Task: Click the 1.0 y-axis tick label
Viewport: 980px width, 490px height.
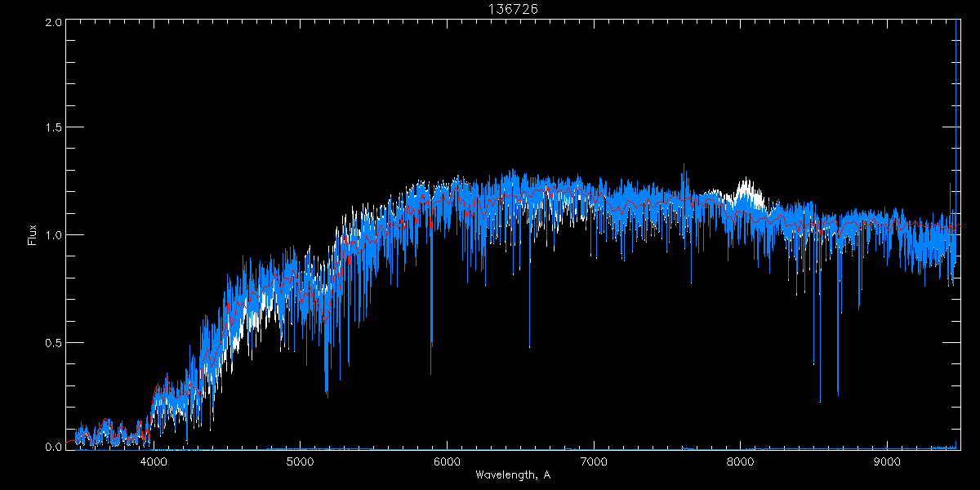Action: click(54, 235)
